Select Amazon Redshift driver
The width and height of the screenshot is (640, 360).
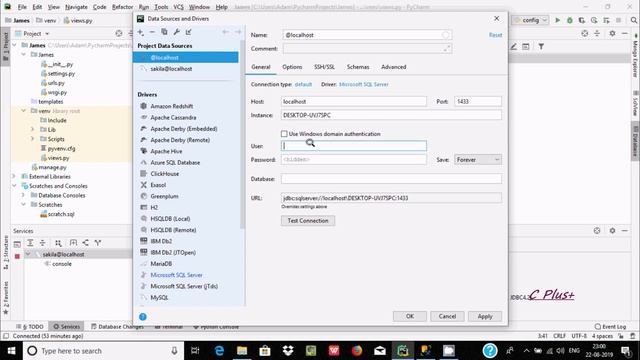click(x=172, y=106)
